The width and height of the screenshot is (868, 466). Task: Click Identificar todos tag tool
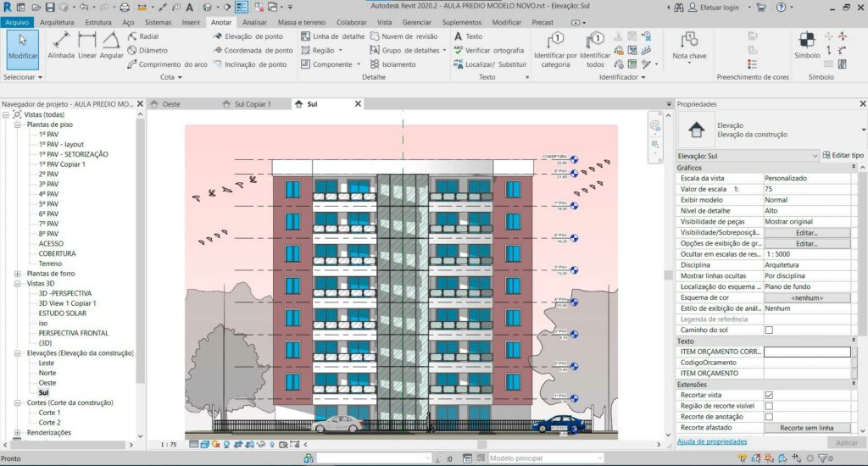(x=595, y=50)
